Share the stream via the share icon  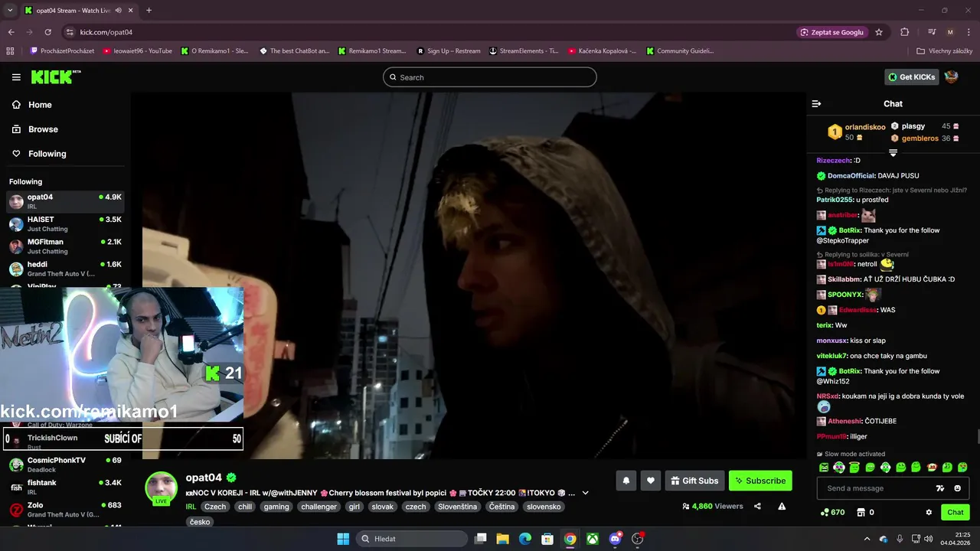point(757,506)
